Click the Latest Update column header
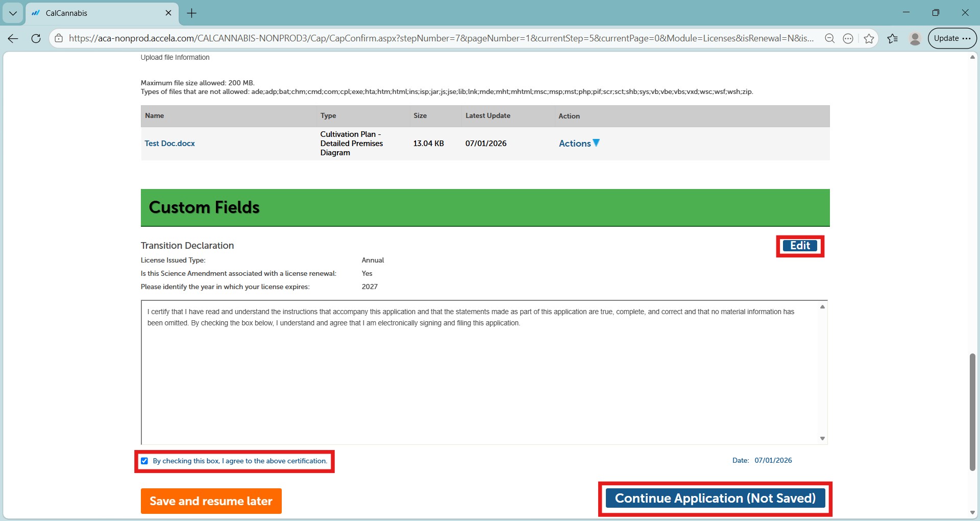This screenshot has height=521, width=980. (x=488, y=115)
